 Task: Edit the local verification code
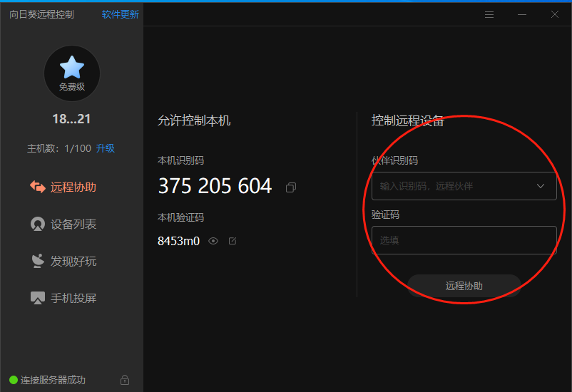coord(233,241)
